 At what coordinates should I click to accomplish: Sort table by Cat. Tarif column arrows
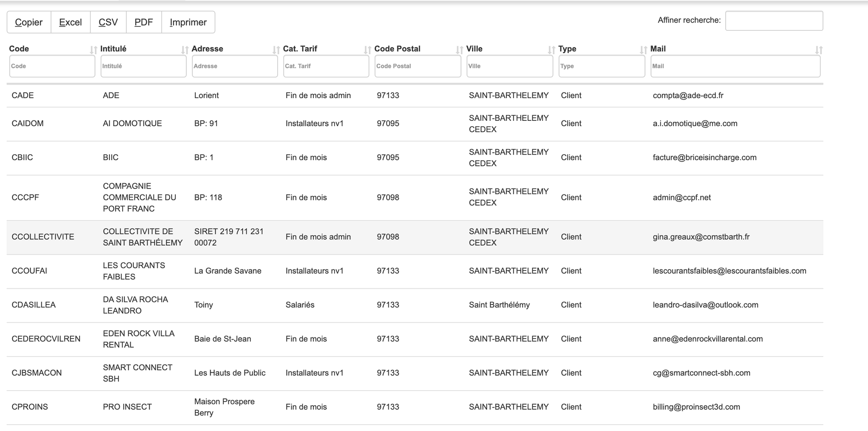tap(367, 50)
